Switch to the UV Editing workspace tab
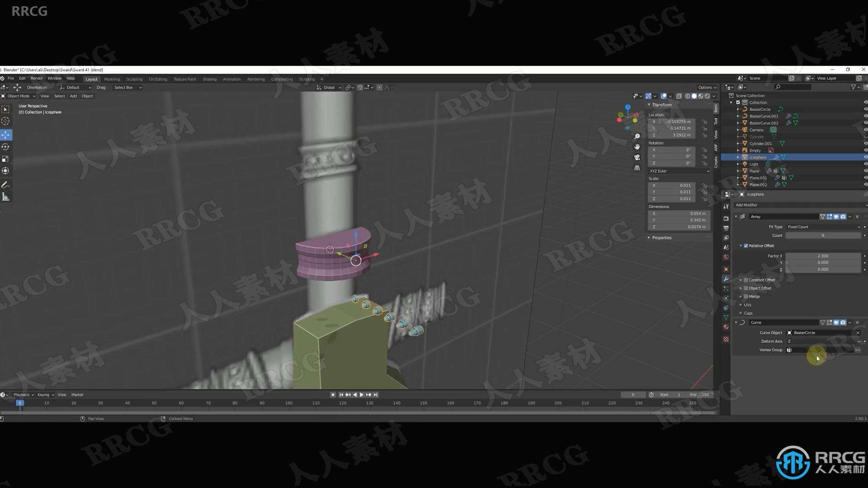This screenshot has height=488, width=868. pos(158,79)
